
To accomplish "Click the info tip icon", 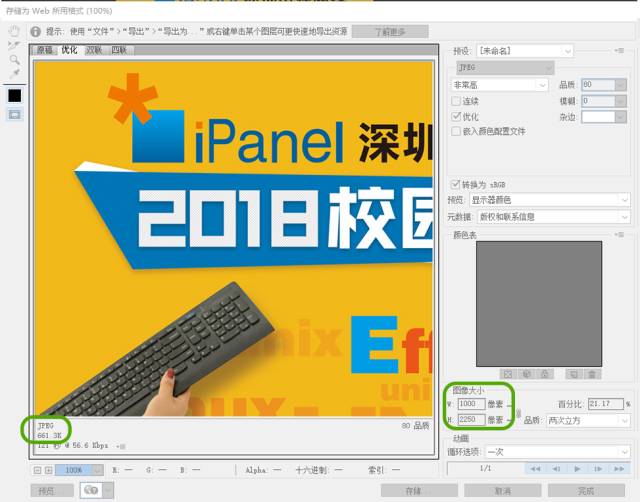I will pyautogui.click(x=36, y=31).
